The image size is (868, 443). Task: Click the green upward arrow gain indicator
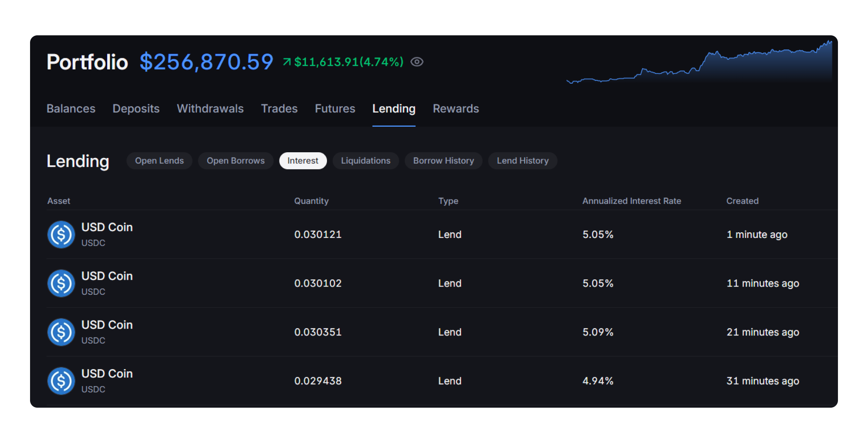click(287, 62)
